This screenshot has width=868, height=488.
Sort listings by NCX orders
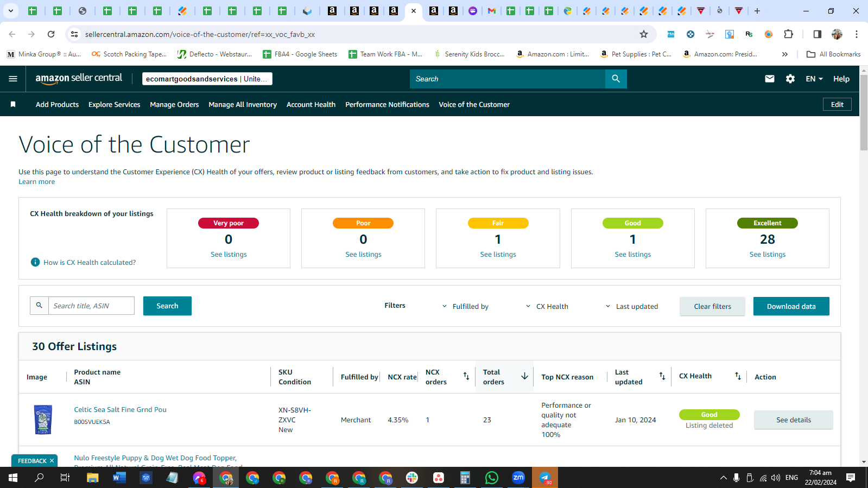pos(466,376)
